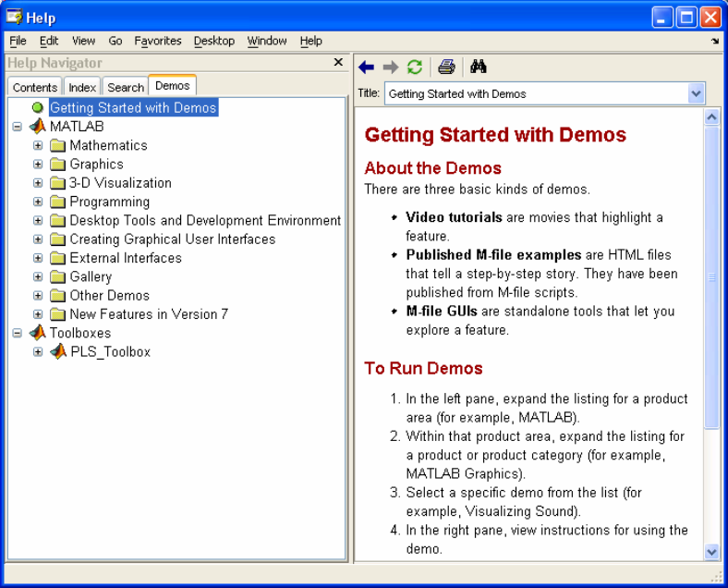Image resolution: width=728 pixels, height=588 pixels.
Task: Click the scroll down arrow in content pane
Action: pos(711,551)
